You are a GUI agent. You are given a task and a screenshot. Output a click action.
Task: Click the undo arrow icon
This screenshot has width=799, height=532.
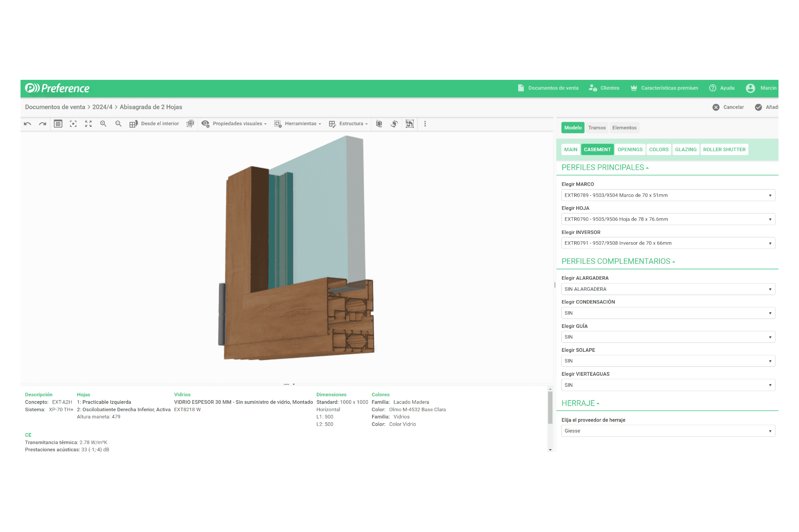[28, 124]
